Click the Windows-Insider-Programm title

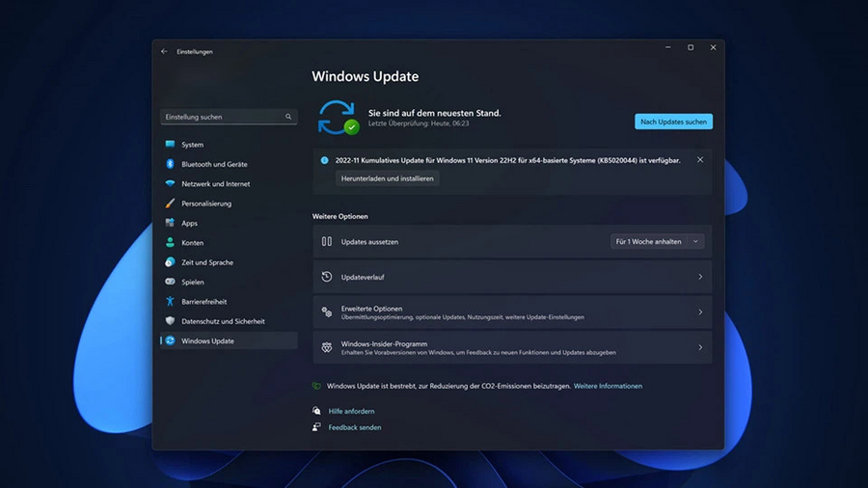pyautogui.click(x=384, y=344)
